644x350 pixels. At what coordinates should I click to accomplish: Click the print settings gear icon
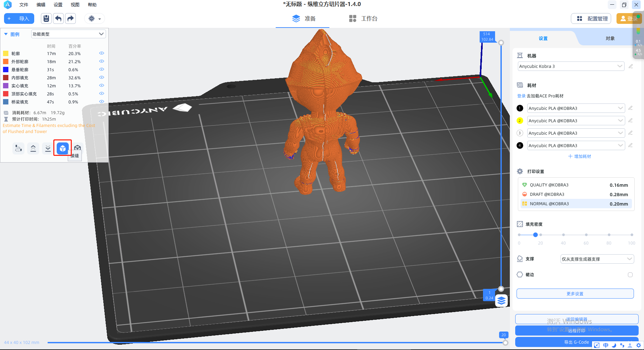click(520, 171)
